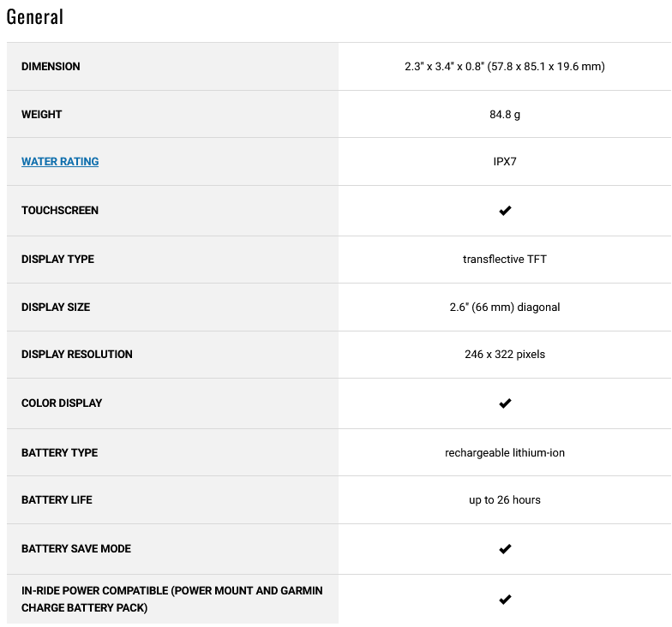Select the General section heading

tap(34, 17)
